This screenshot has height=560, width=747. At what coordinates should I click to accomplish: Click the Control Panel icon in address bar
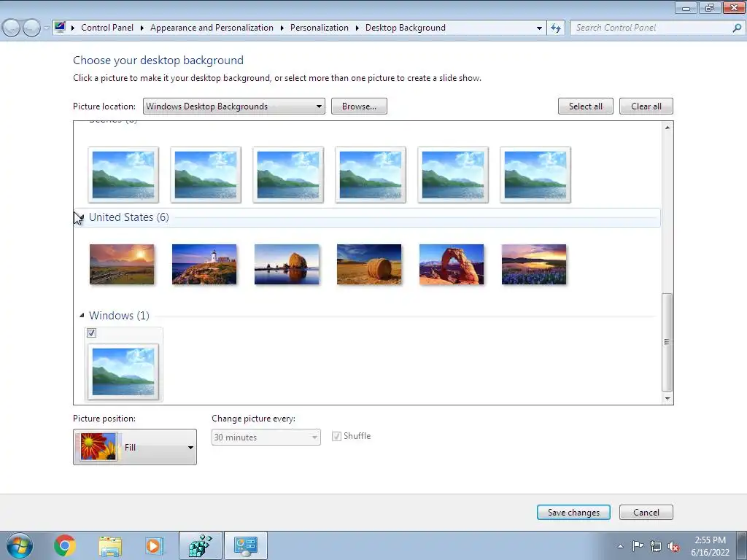click(x=60, y=27)
